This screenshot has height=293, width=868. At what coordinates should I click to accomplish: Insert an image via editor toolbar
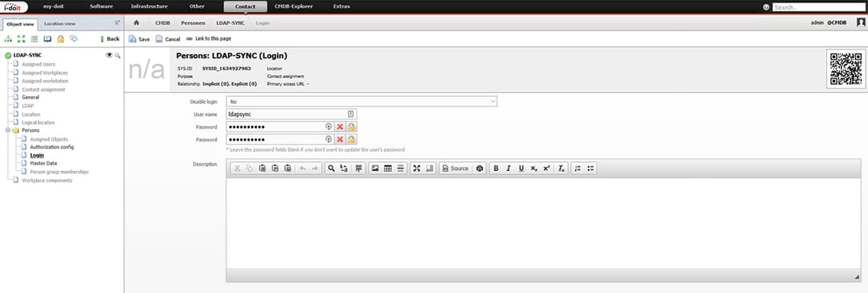coord(375,169)
